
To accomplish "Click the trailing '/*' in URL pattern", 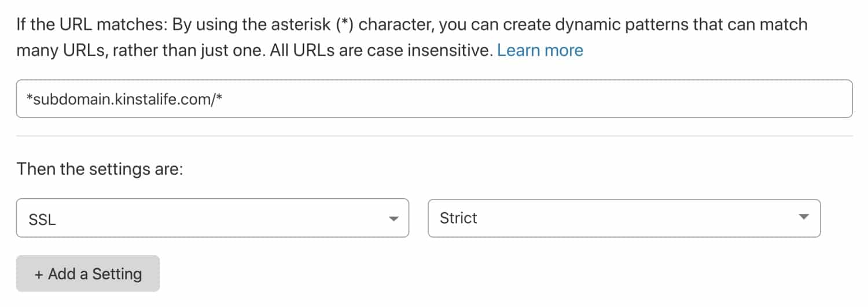I will [217, 99].
